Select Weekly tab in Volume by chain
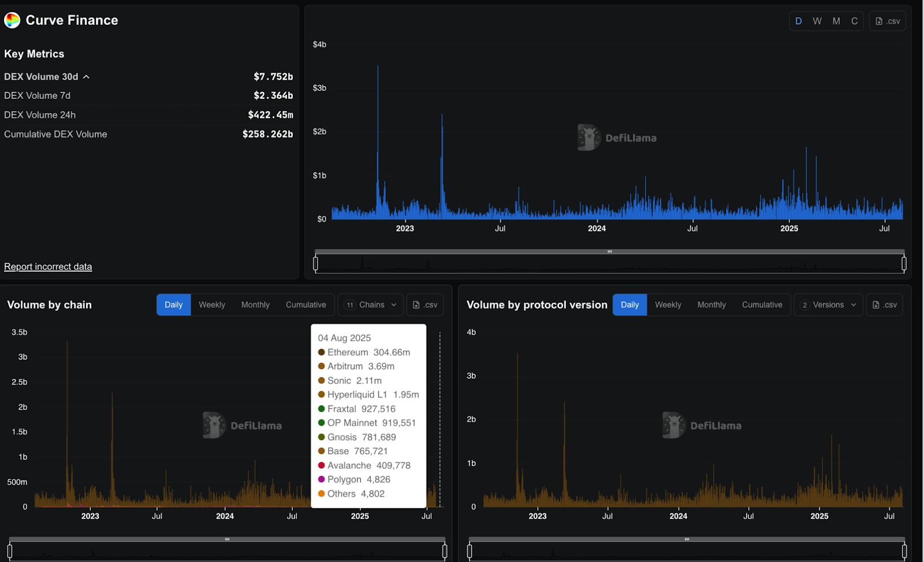This screenshot has height=562, width=924. pyautogui.click(x=212, y=304)
